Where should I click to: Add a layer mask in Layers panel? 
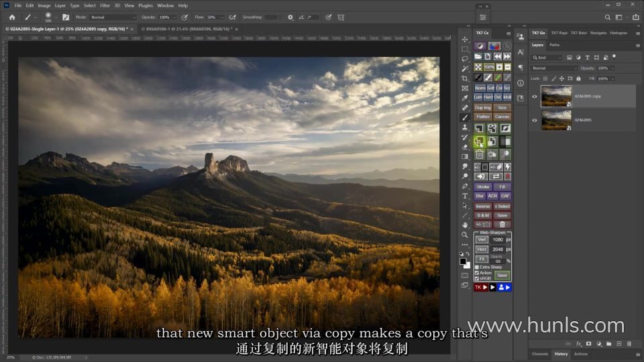588,344
